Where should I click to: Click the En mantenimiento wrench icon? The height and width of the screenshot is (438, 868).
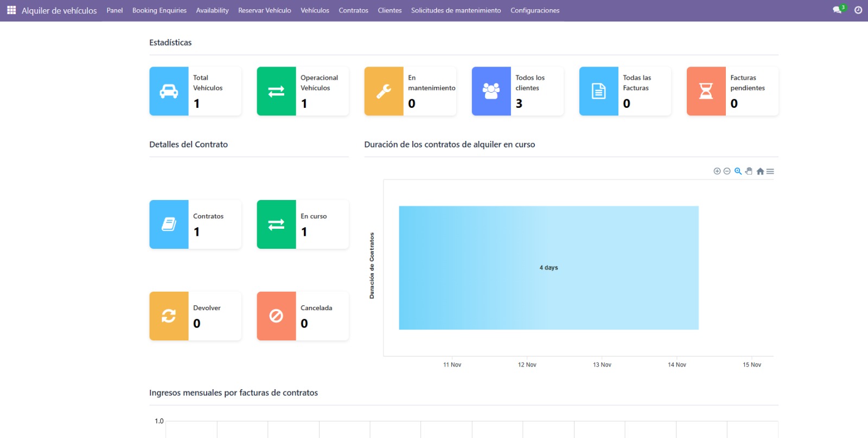(384, 91)
